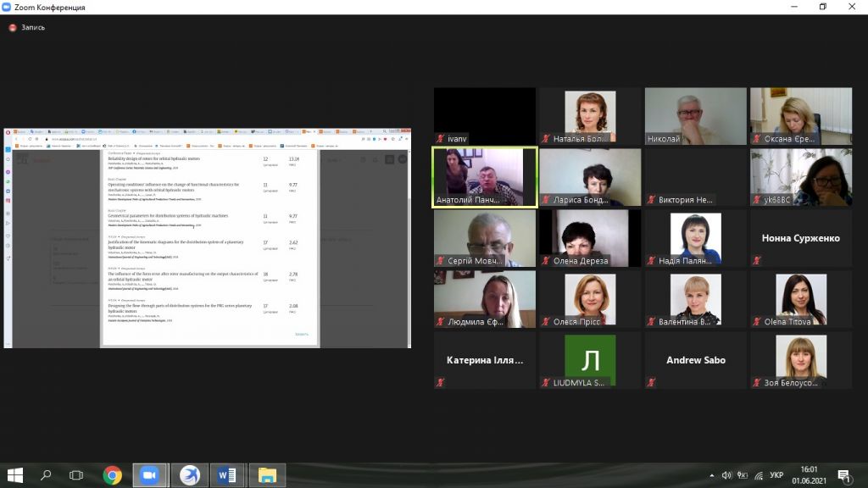The width and height of the screenshot is (868, 488).
Task: Open Windows taskbar search
Action: 46,475
